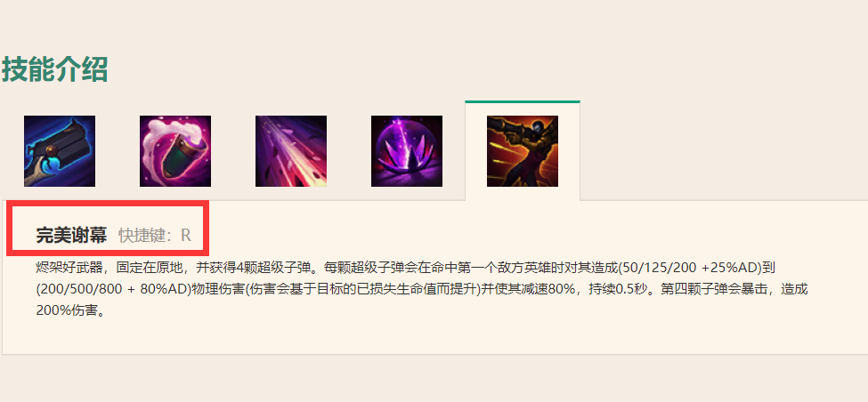
Task: Click the 技能介绍 section heading
Action: (x=55, y=69)
